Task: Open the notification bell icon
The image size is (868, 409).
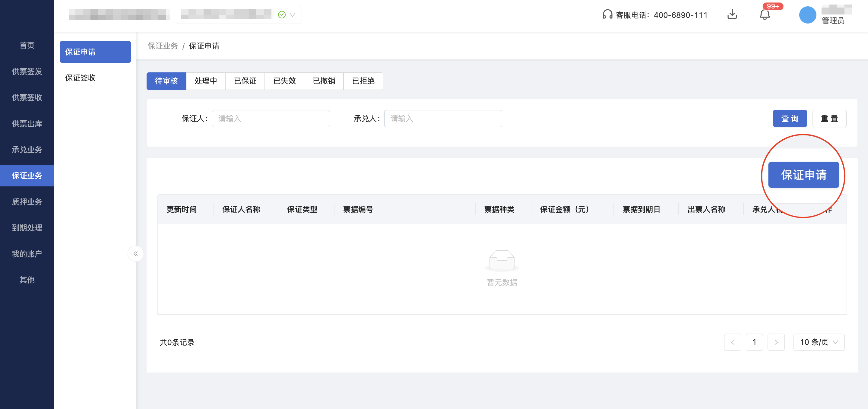Action: (x=765, y=15)
